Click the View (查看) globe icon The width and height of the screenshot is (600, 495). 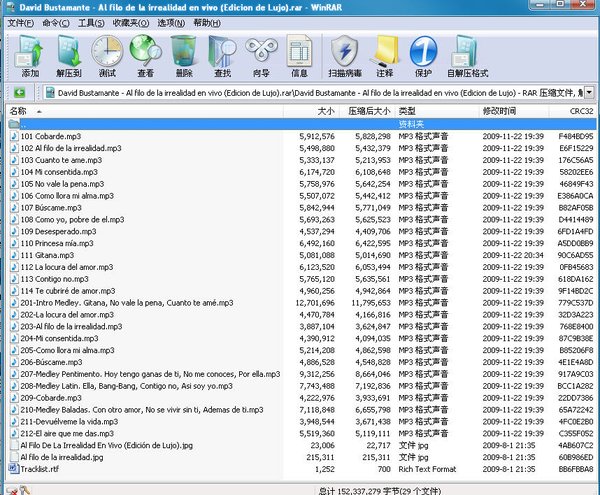[x=145, y=52]
